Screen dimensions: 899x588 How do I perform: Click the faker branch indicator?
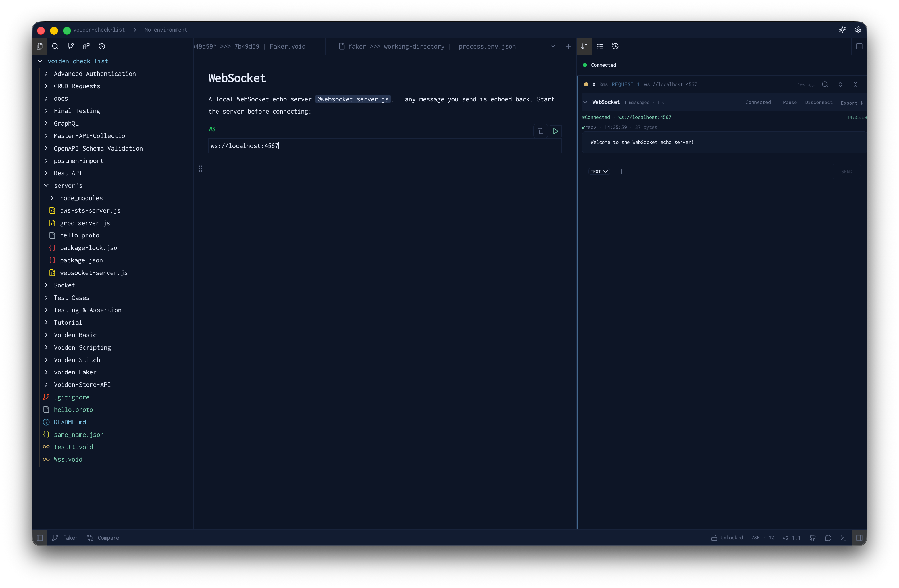click(x=65, y=538)
